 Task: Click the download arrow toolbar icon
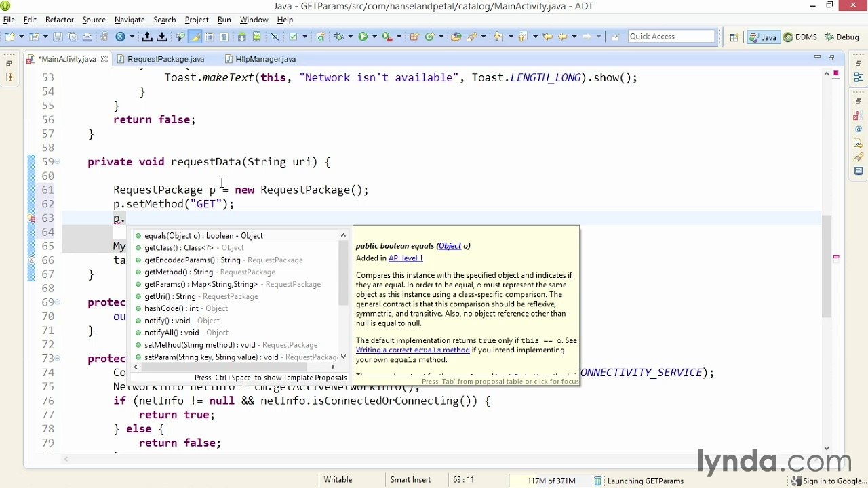[x=162, y=37]
